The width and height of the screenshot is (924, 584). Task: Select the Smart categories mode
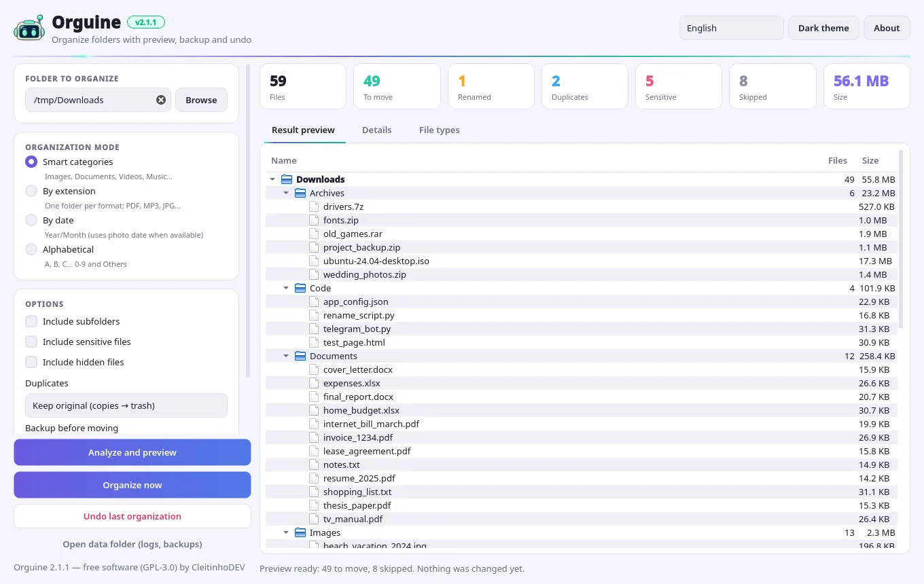(x=31, y=162)
